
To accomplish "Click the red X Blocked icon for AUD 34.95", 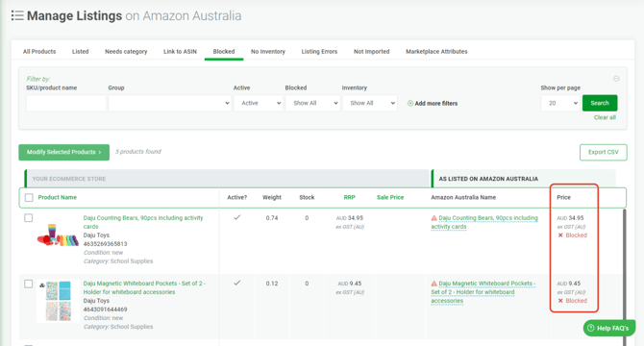I will pyautogui.click(x=560, y=235).
